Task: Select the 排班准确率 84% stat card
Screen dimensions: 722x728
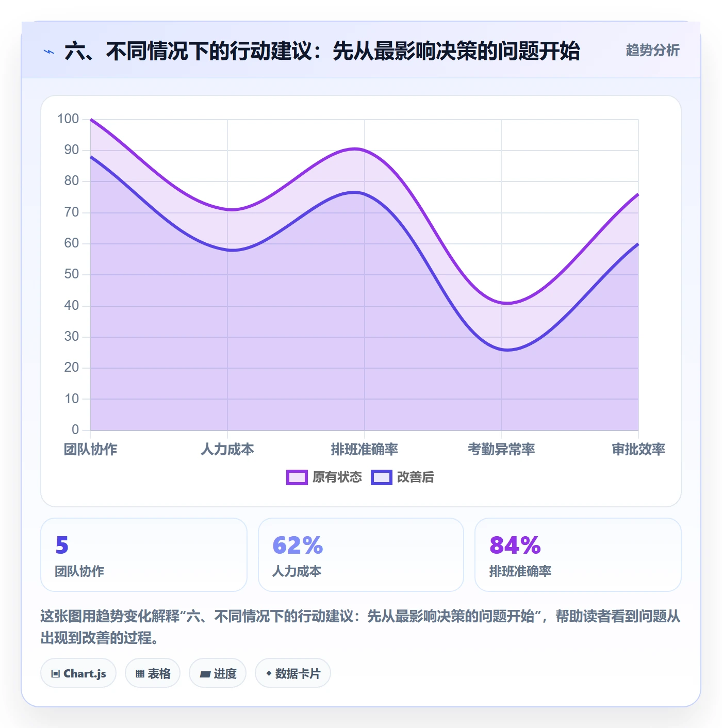Action: pos(578,555)
